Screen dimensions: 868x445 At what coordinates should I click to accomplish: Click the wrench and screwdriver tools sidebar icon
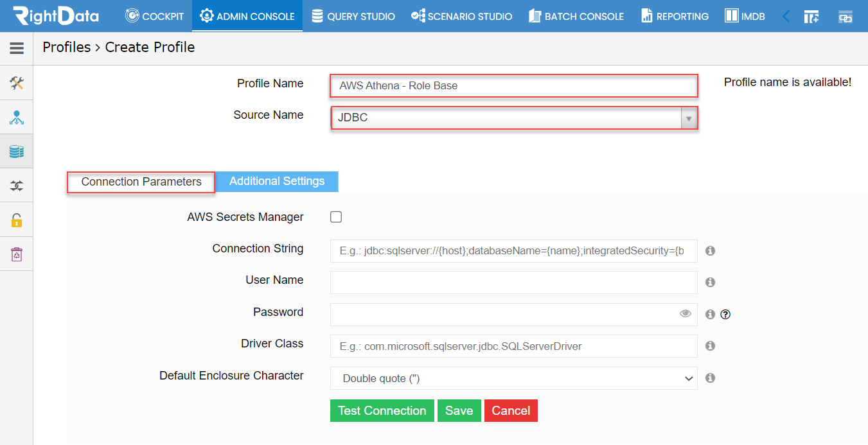pyautogui.click(x=17, y=83)
